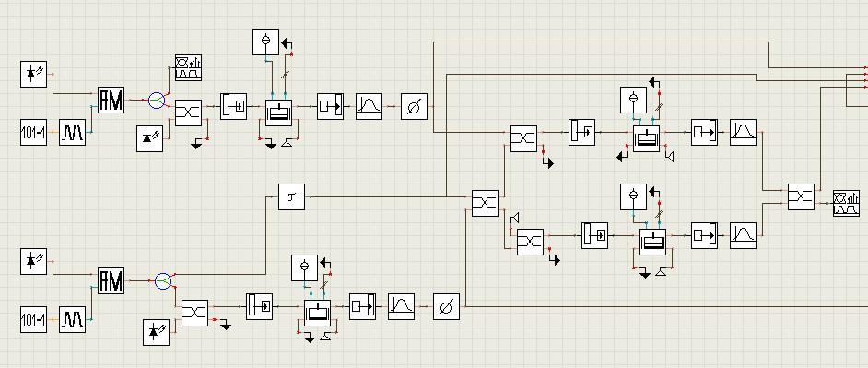Select the isolator after the lower transmitter SOA

(362, 306)
